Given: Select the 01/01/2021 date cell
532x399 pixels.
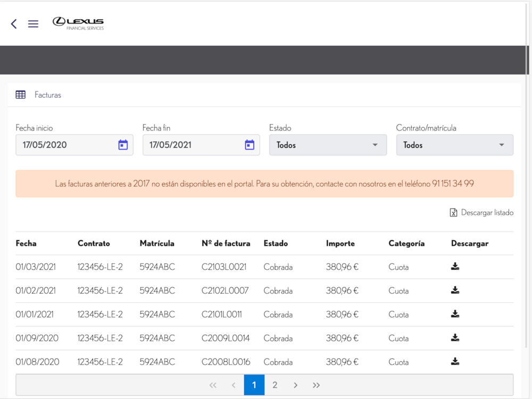Looking at the screenshot, I should pyautogui.click(x=35, y=314).
